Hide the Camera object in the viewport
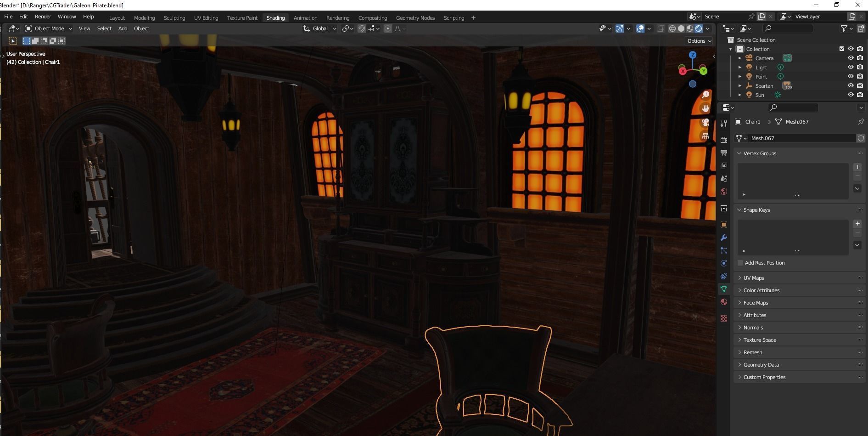The image size is (868, 436). tap(851, 58)
